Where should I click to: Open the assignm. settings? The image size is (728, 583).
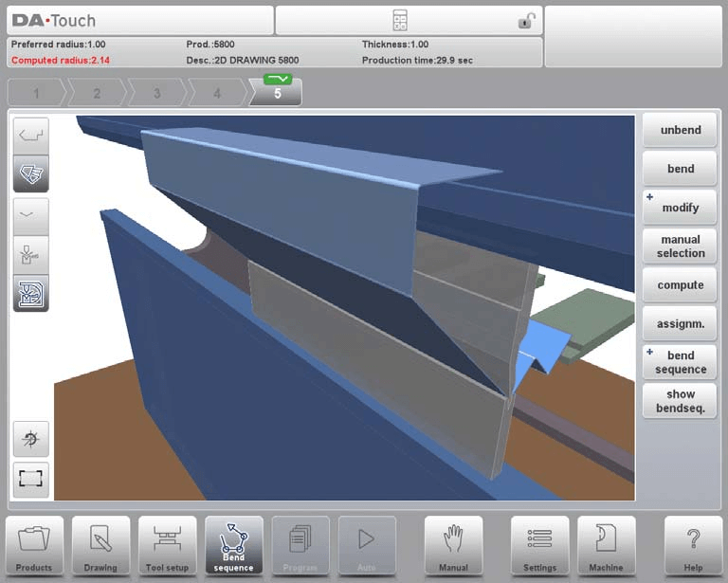(681, 323)
